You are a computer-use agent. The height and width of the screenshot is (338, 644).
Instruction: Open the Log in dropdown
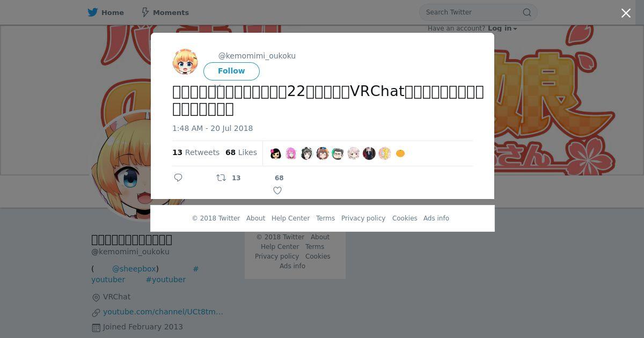[502, 28]
